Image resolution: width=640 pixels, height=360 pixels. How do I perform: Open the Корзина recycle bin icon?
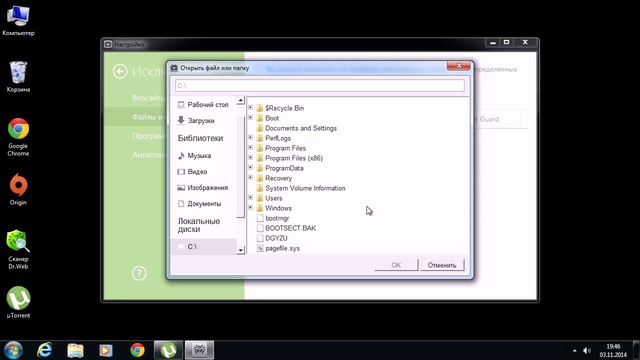(x=18, y=77)
